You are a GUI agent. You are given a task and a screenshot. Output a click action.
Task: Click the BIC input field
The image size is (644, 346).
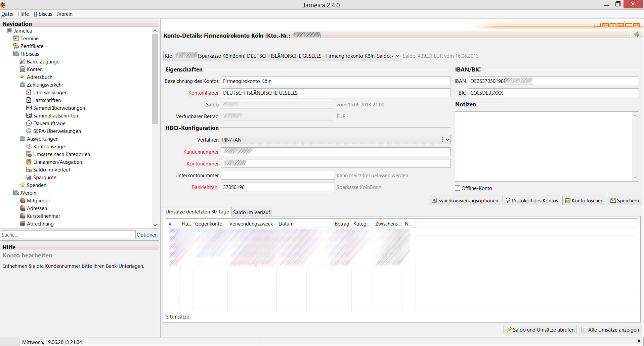click(x=553, y=93)
